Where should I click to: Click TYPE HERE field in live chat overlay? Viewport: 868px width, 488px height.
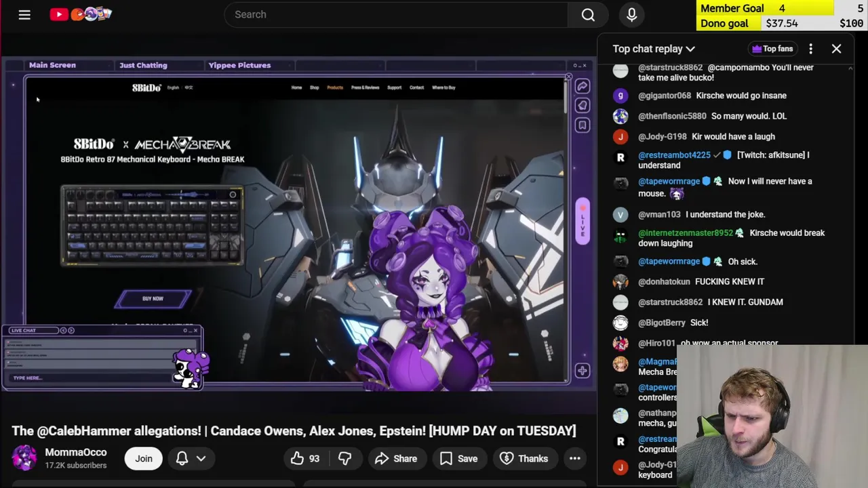point(88,378)
